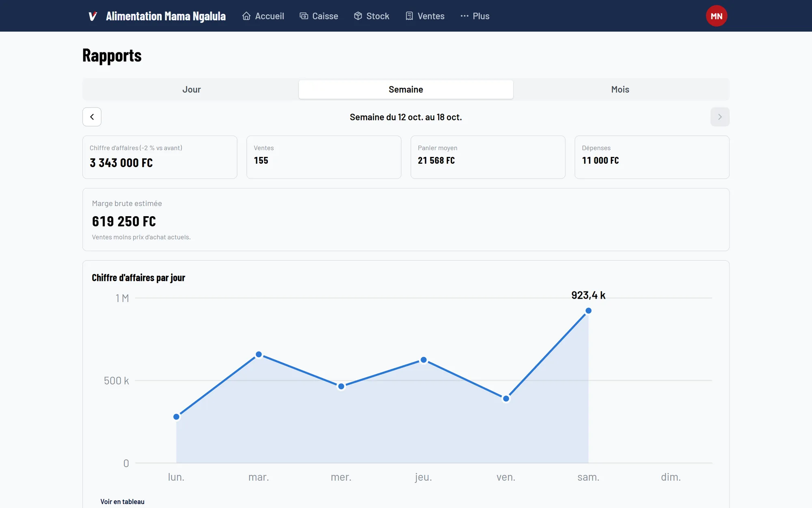This screenshot has width=812, height=508.
Task: Click the Marge brute estimée label
Action: pos(127,204)
